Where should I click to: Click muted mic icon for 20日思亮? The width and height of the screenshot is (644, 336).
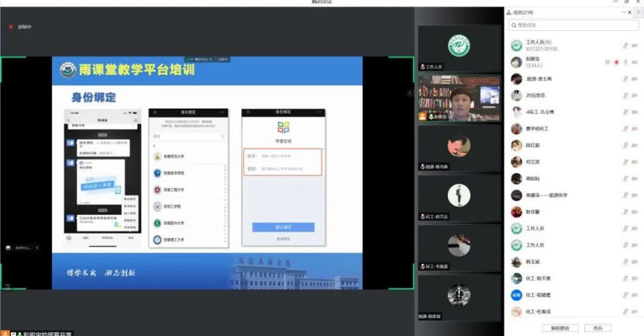click(625, 95)
